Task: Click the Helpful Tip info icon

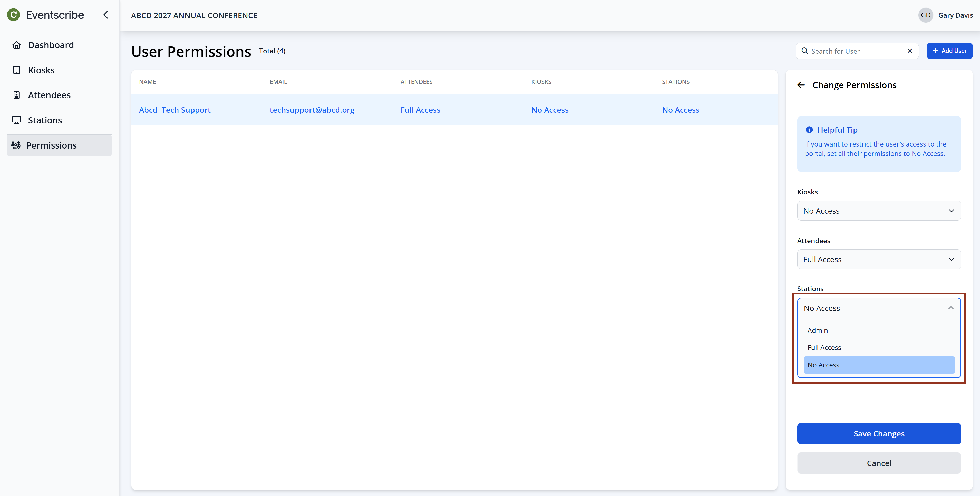Action: coord(809,130)
